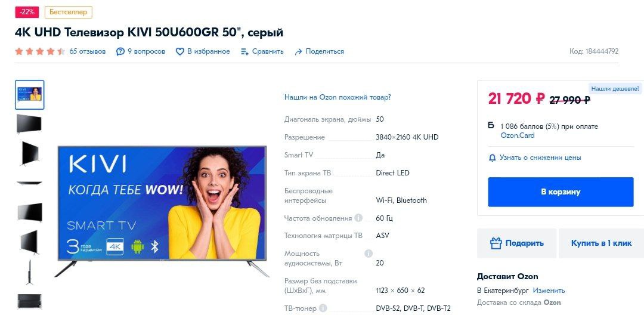Image resolution: width=644 pixels, height=315 pixels.
Task: Click the 9 вопросов question bubble icon
Action: 120,52
